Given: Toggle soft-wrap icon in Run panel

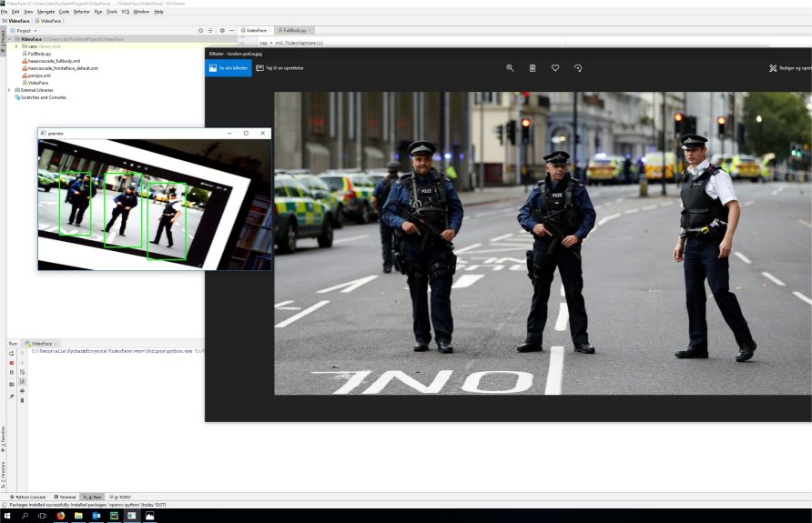Looking at the screenshot, I should pos(22,372).
